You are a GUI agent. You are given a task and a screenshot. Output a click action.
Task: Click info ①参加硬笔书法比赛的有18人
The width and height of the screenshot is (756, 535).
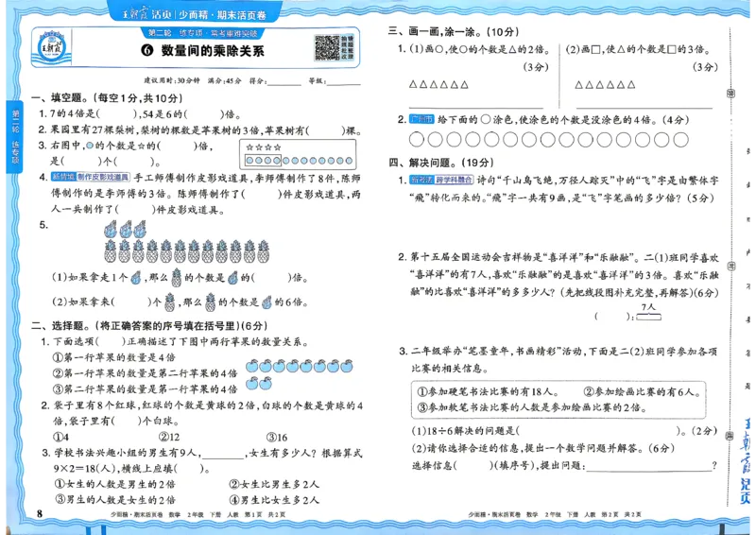tap(488, 391)
